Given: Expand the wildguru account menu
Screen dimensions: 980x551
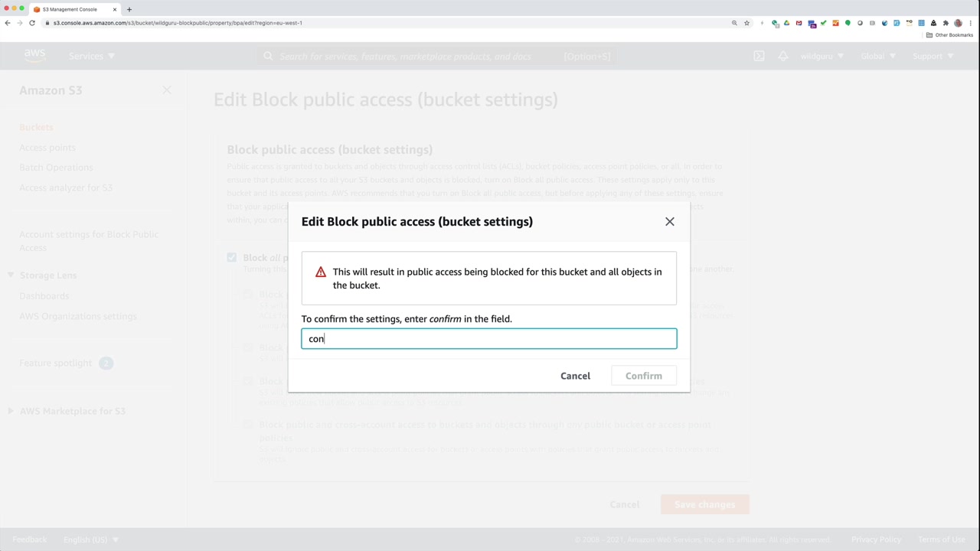Looking at the screenshot, I should coord(822,56).
